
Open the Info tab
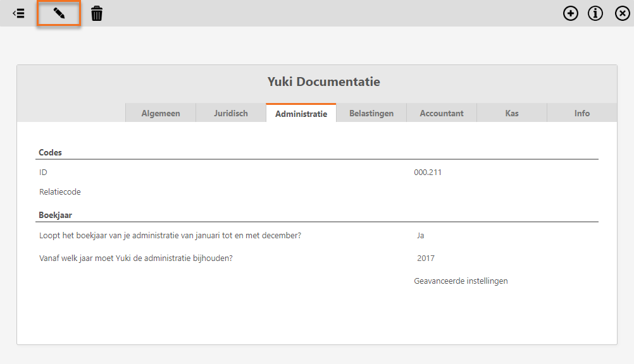582,113
